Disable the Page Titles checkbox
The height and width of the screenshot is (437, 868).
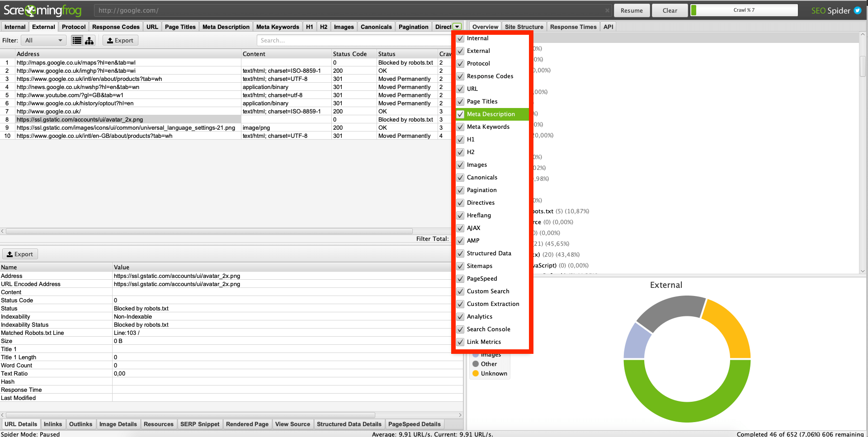460,102
